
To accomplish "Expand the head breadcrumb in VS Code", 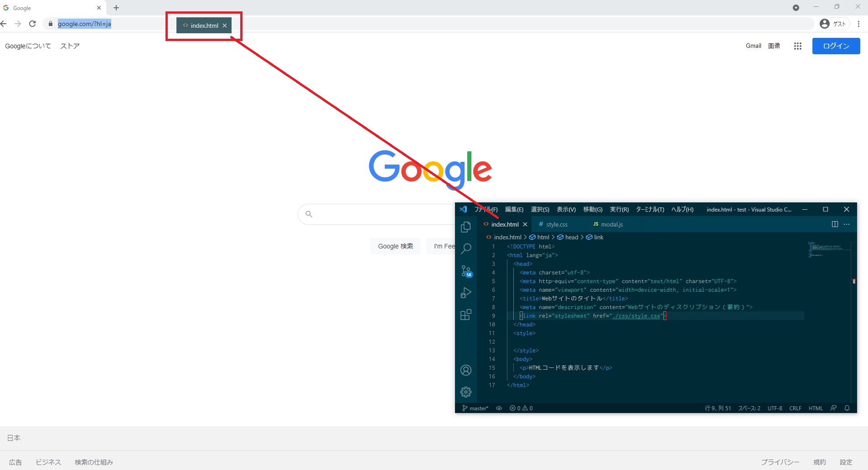I will [x=568, y=237].
